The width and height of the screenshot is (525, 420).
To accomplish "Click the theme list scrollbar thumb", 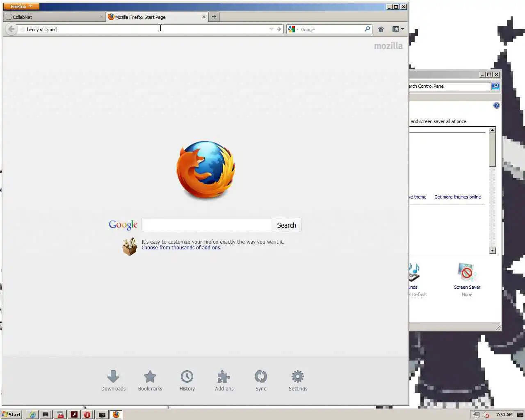I will click(493, 150).
